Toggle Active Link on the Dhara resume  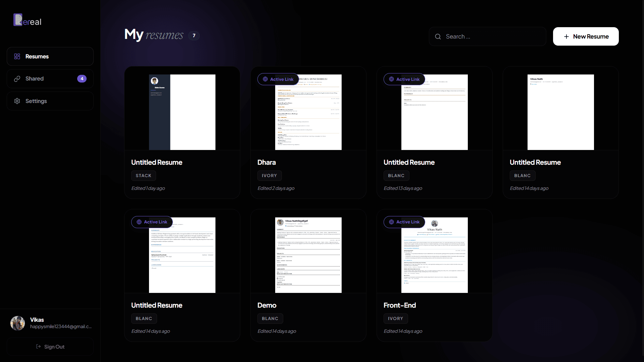[x=278, y=79]
